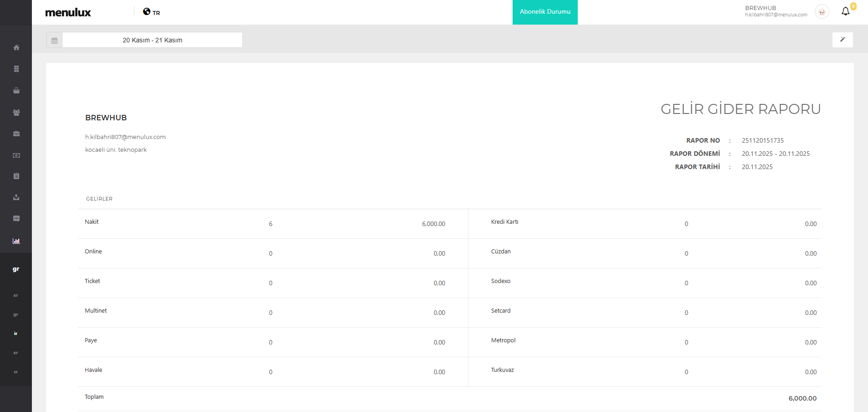This screenshot has height=412, width=868.
Task: Open the clipboard list sidebar icon
Action: (x=16, y=176)
